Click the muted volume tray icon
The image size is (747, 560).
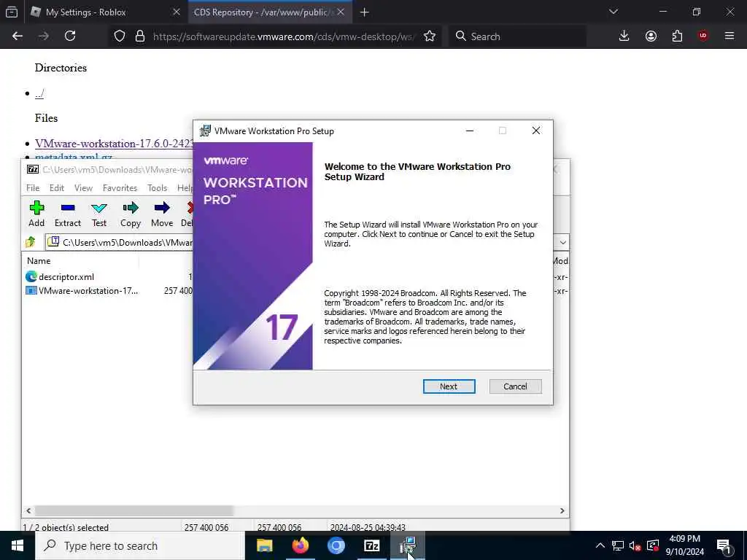coord(635,545)
